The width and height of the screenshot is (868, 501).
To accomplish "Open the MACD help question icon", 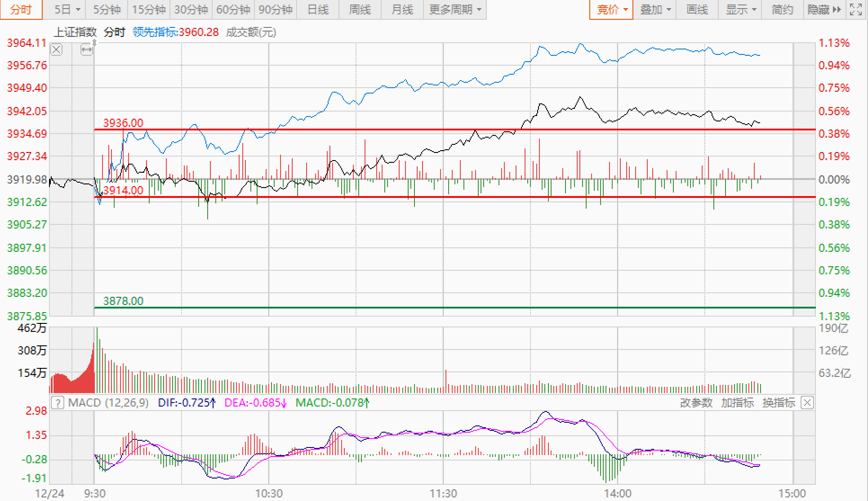I will click(58, 403).
